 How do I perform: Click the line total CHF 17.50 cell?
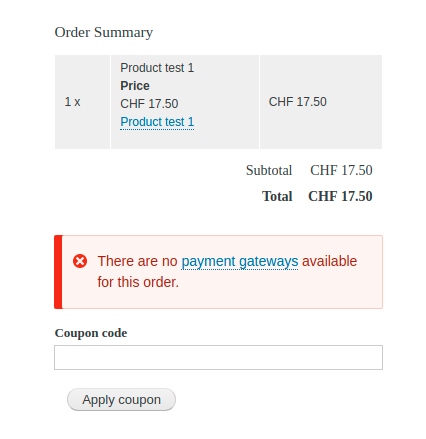coord(321,102)
